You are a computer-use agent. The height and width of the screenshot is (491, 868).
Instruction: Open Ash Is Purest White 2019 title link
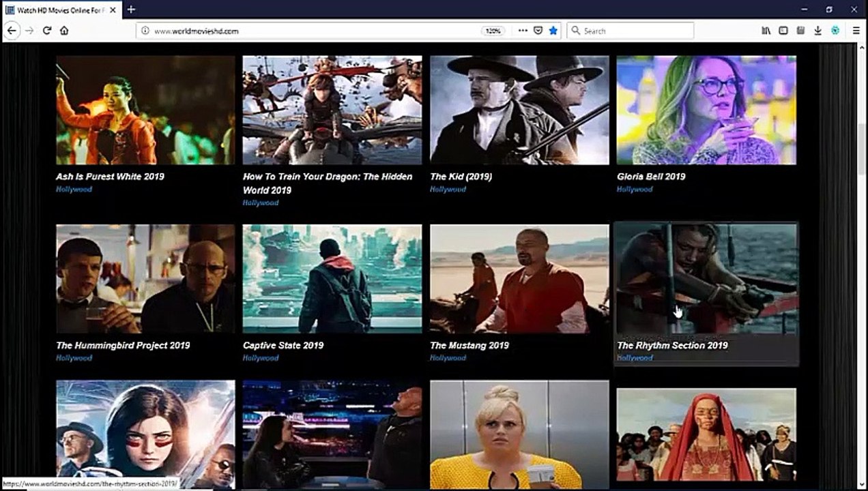110,176
